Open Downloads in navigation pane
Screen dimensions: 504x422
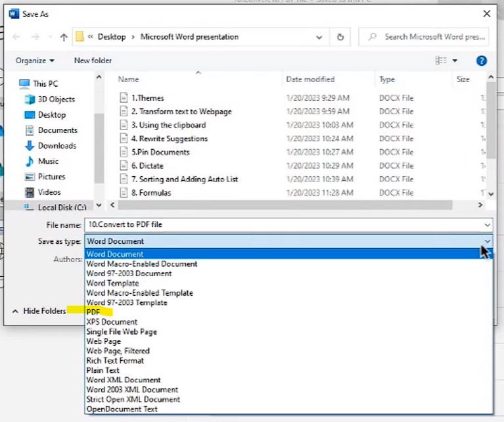coord(51,145)
